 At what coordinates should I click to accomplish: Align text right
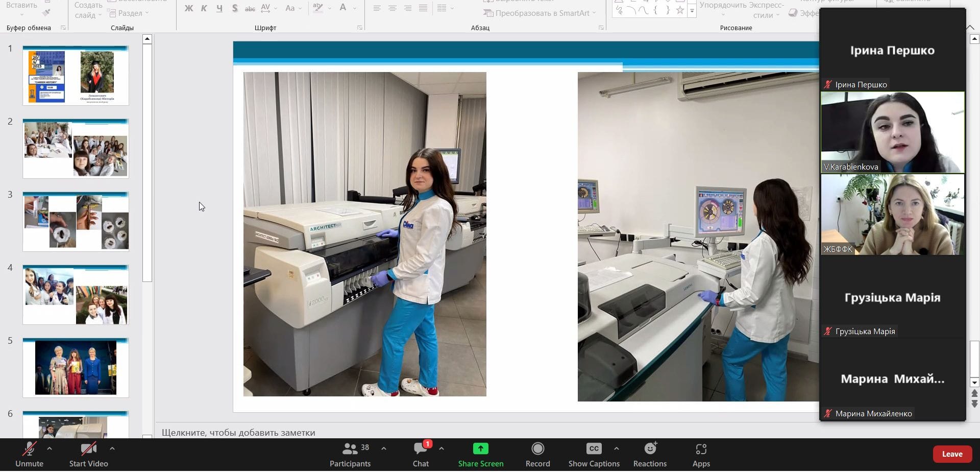tap(408, 8)
